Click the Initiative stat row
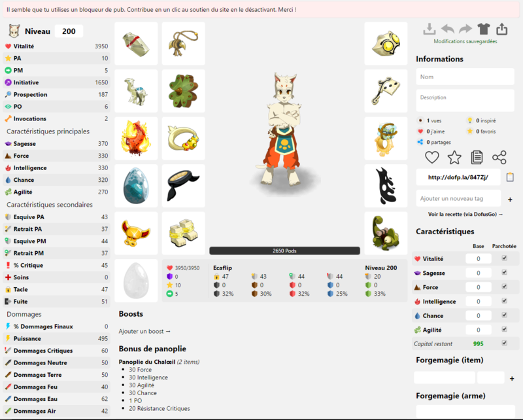The width and height of the screenshot is (523, 420). [56, 82]
